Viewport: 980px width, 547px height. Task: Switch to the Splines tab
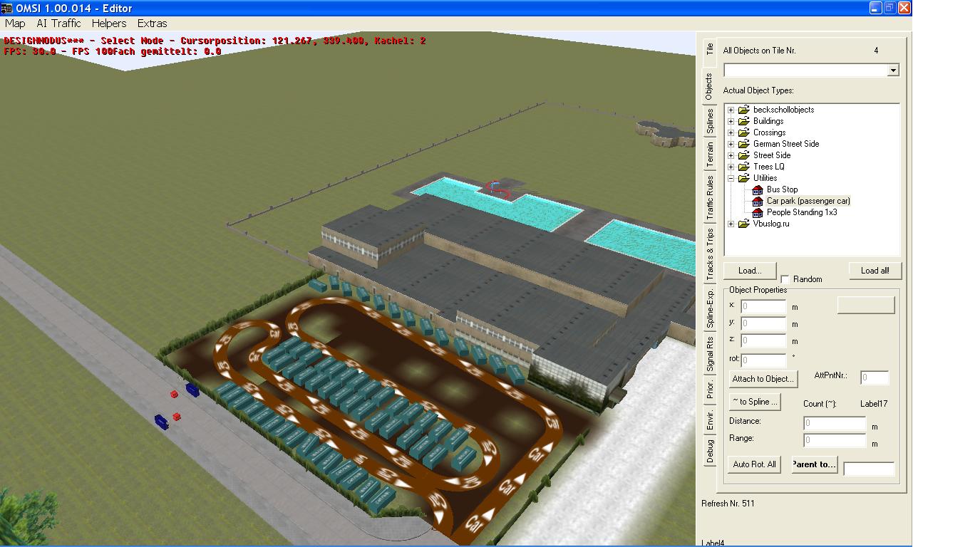pos(709,121)
